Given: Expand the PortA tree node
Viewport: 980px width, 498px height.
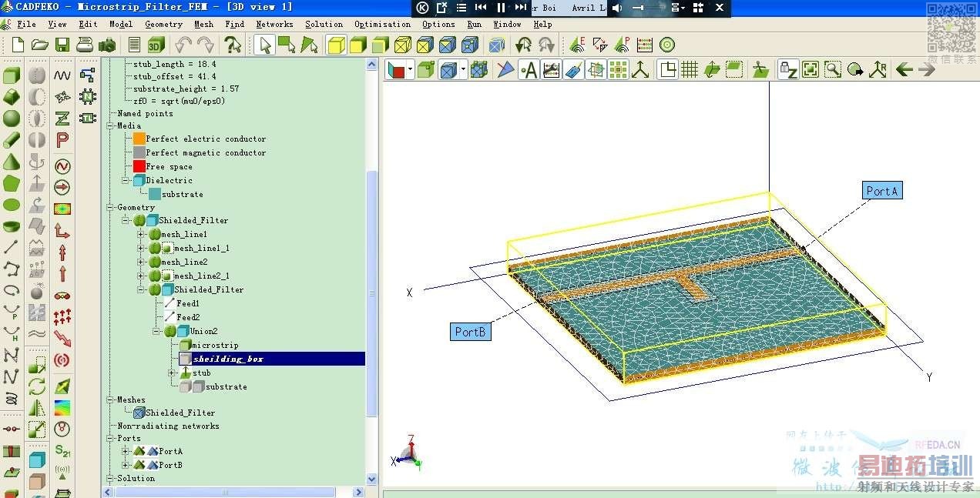Looking at the screenshot, I should (126, 451).
